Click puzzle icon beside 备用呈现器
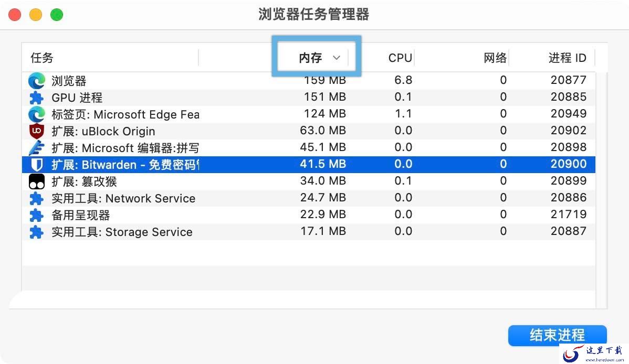The height and width of the screenshot is (364, 629). point(37,215)
